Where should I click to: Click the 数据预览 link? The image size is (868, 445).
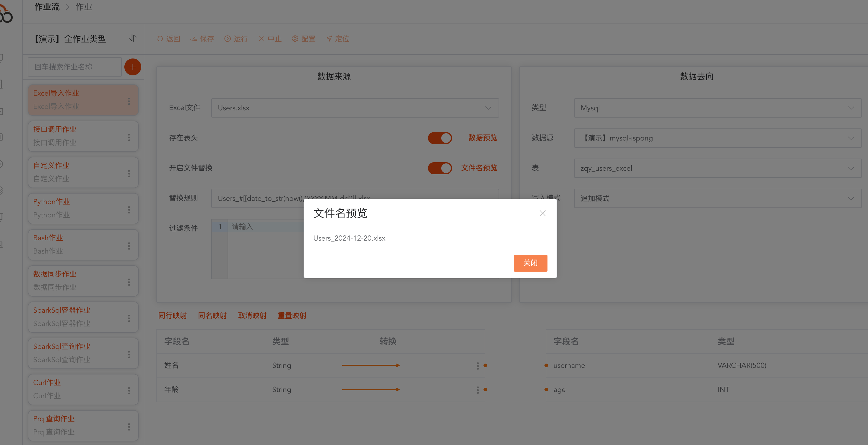(x=483, y=138)
